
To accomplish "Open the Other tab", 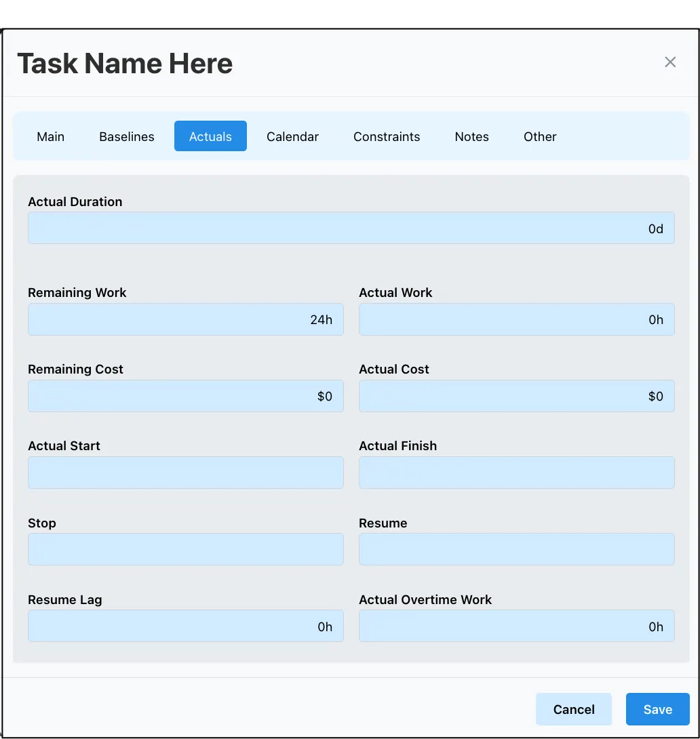I will point(540,136).
